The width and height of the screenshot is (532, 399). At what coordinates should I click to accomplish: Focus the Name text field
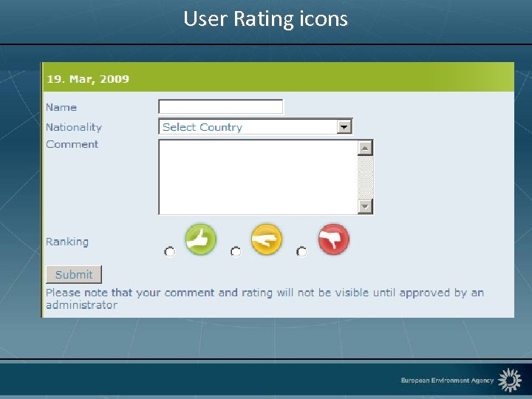click(x=220, y=107)
